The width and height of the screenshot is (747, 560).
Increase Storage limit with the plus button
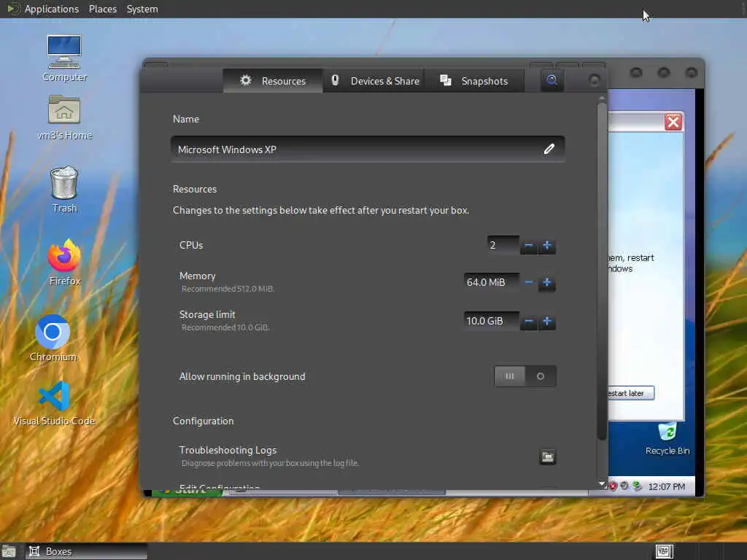(547, 322)
